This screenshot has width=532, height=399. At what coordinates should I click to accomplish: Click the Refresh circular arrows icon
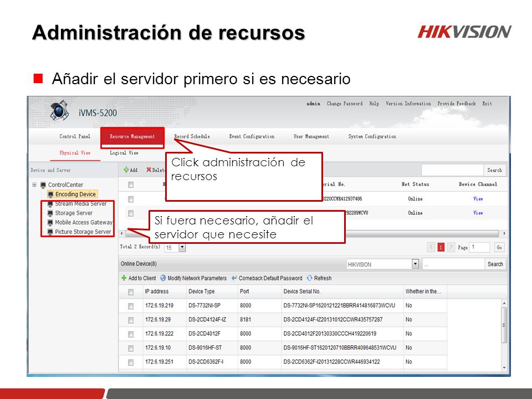(309, 278)
